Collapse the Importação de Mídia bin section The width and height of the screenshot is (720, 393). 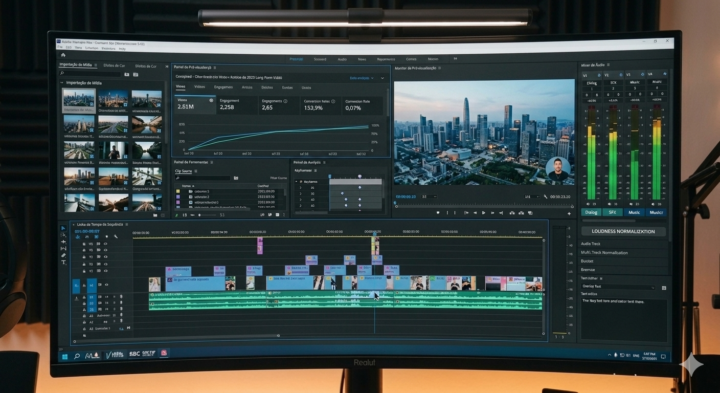point(62,83)
